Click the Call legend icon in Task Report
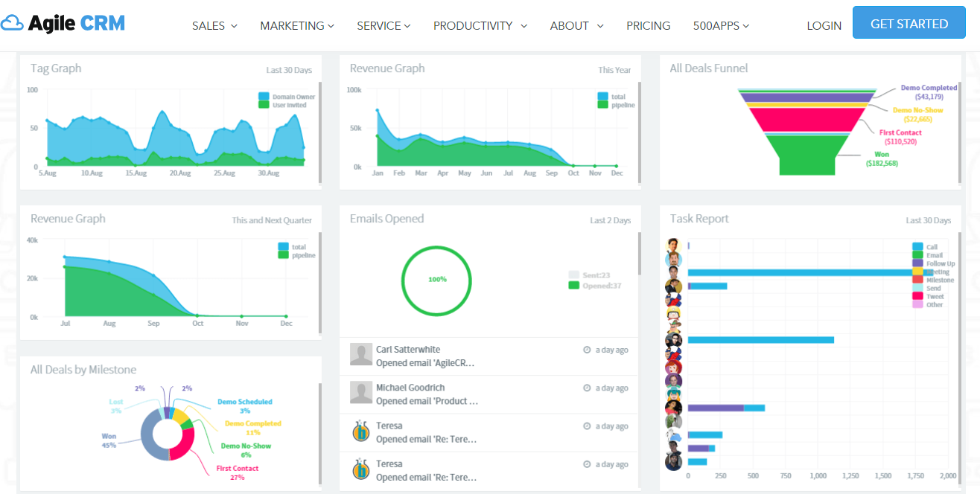This screenshot has width=980, height=494. coord(917,247)
